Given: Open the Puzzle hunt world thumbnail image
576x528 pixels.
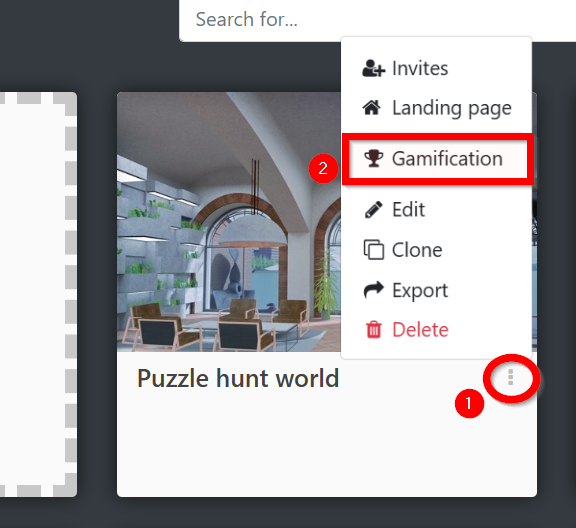Looking at the screenshot, I should (x=228, y=222).
